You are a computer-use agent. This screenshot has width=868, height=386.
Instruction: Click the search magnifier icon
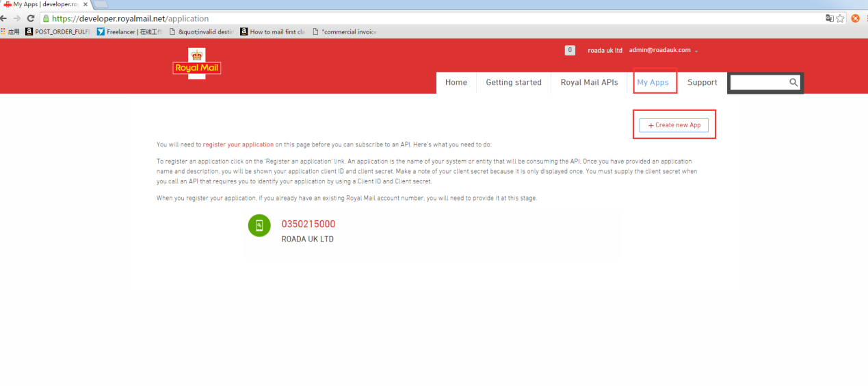(793, 82)
